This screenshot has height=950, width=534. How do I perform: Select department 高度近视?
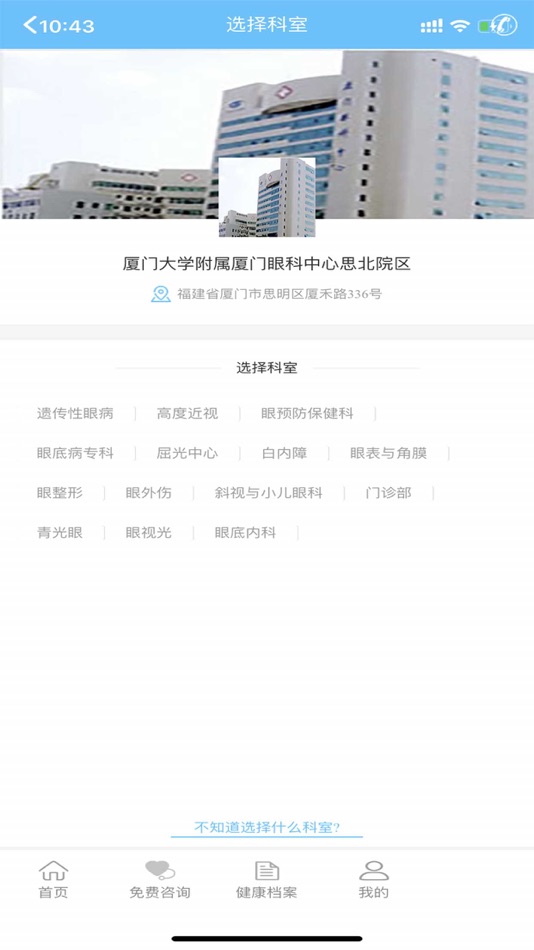pos(187,414)
